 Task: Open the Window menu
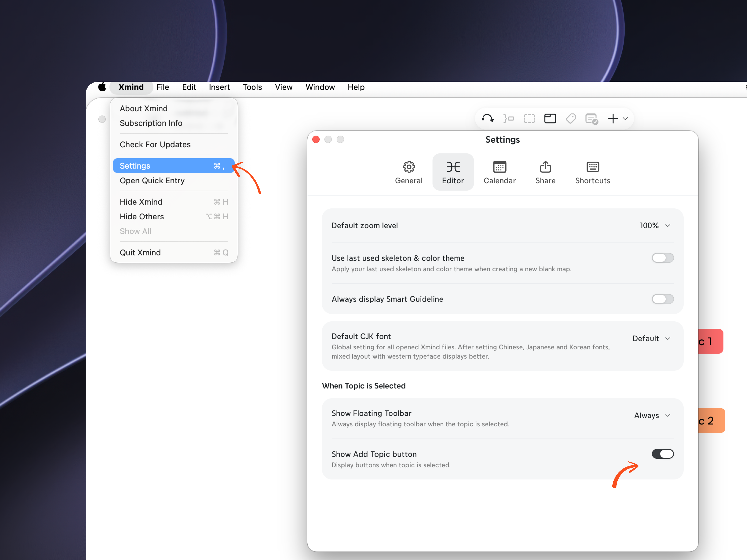tap(320, 87)
